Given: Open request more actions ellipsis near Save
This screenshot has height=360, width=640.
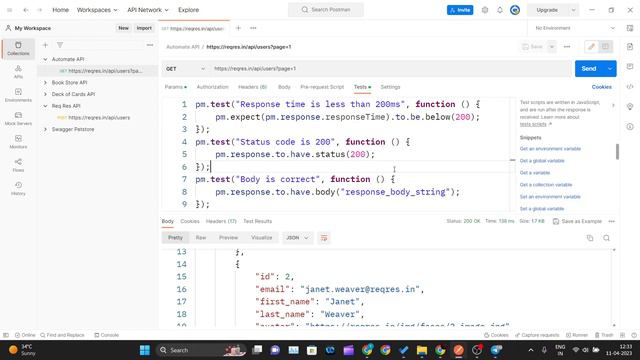Looking at the screenshot, I should [567, 47].
